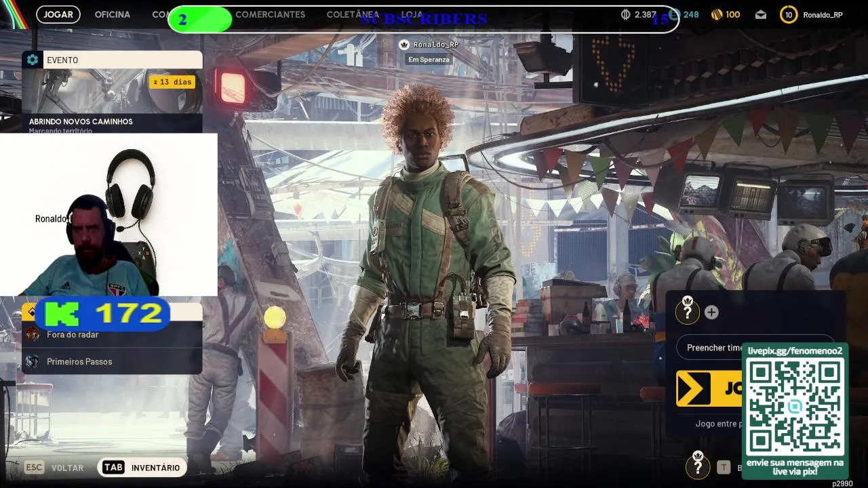Screen dimensions: 868x488
Task: Click the Ronaldo_RP nameplate above the character
Action: pyautogui.click(x=436, y=45)
